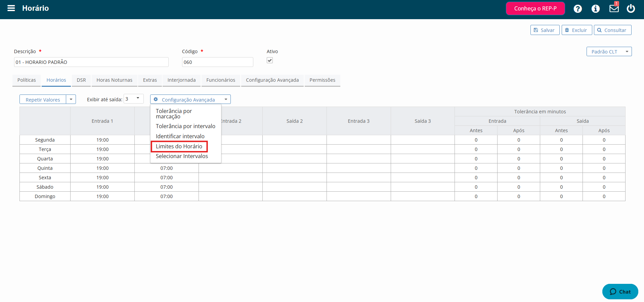Click Domingo entrada Após tolerance cell
The image size is (644, 302).
(x=519, y=196)
